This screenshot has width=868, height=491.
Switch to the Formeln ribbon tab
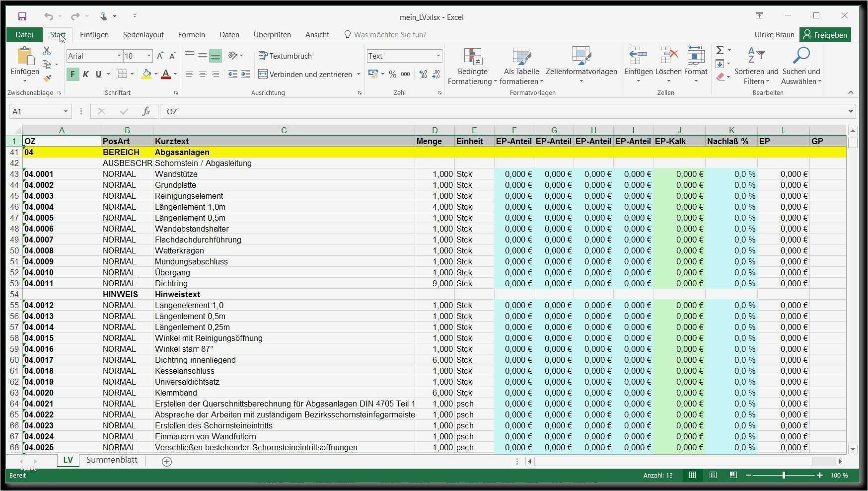(x=191, y=34)
